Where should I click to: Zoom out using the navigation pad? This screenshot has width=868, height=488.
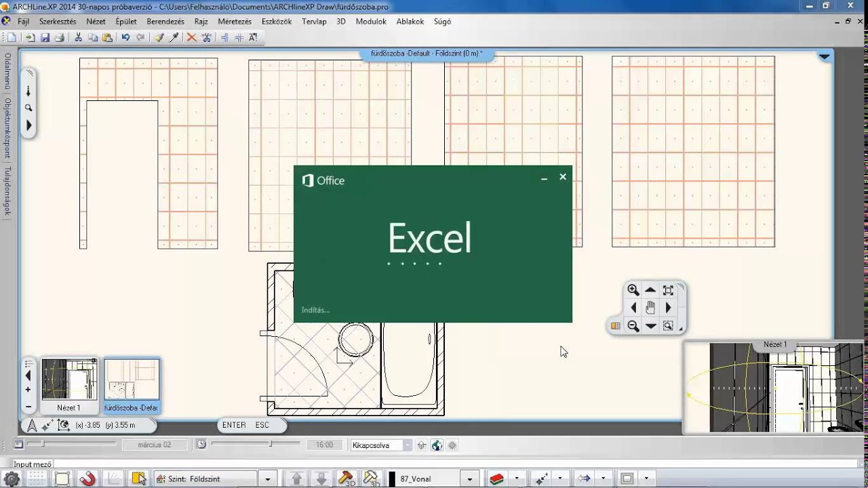[x=633, y=326]
